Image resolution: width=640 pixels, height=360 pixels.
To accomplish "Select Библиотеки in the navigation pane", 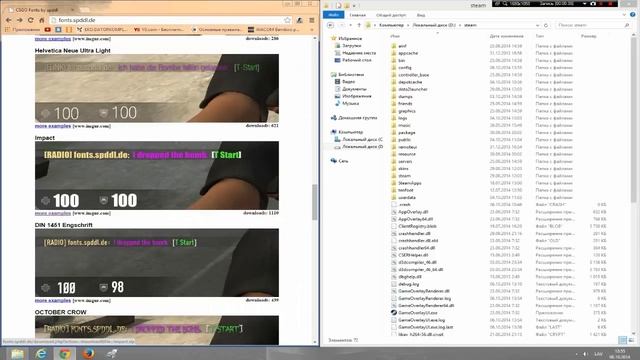I will [x=351, y=75].
